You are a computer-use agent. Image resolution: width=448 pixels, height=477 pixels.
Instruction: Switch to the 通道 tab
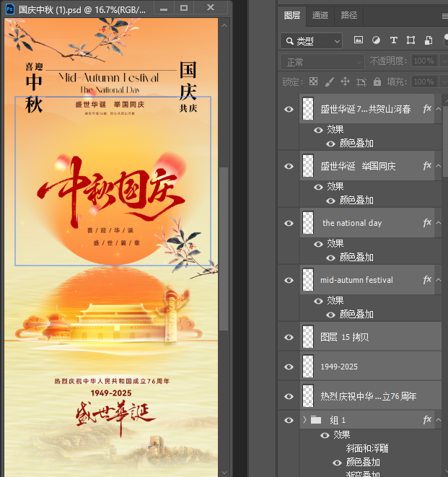coord(320,15)
